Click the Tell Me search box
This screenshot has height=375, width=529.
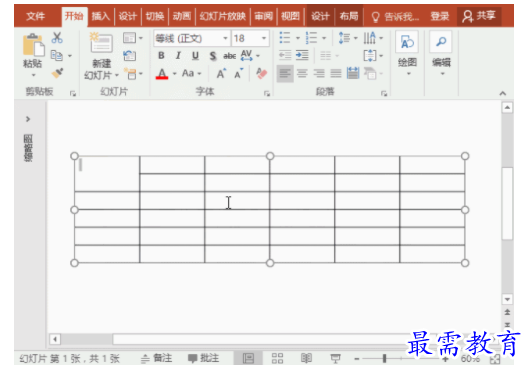pos(395,16)
